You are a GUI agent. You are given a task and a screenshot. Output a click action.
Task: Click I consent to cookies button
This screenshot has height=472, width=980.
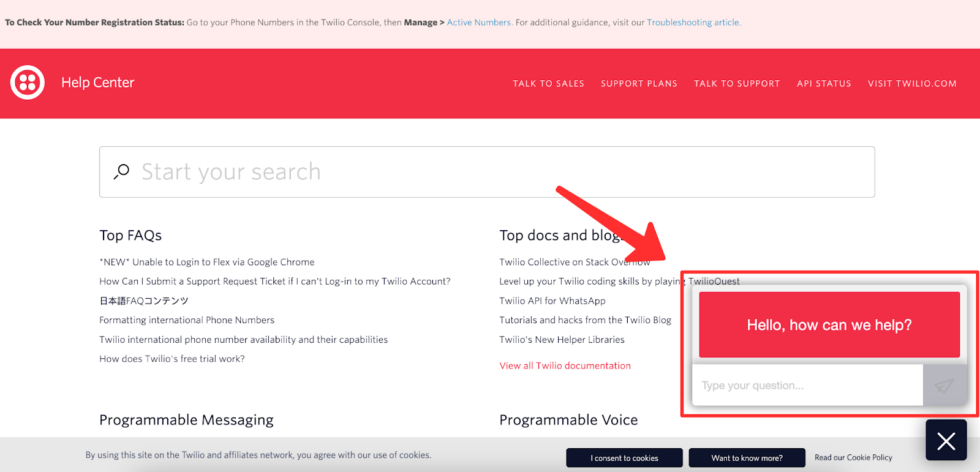624,458
